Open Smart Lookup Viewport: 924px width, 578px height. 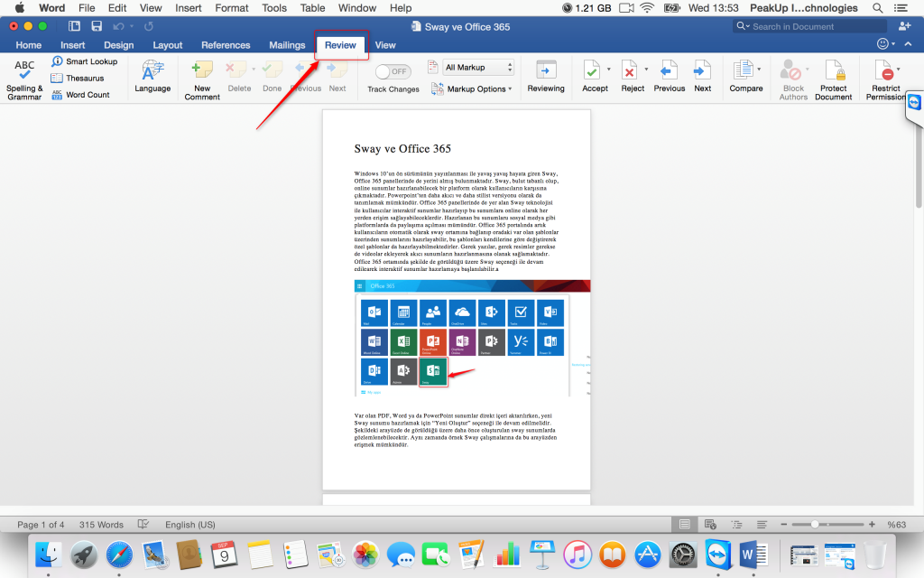pyautogui.click(x=85, y=61)
